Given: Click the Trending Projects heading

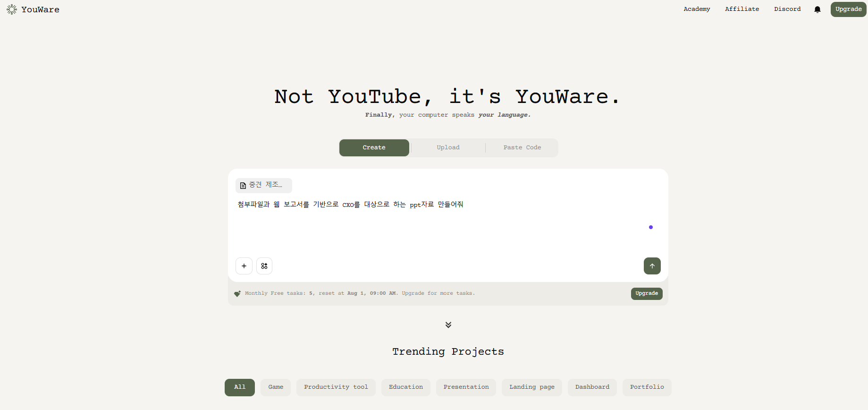Looking at the screenshot, I should click(448, 351).
